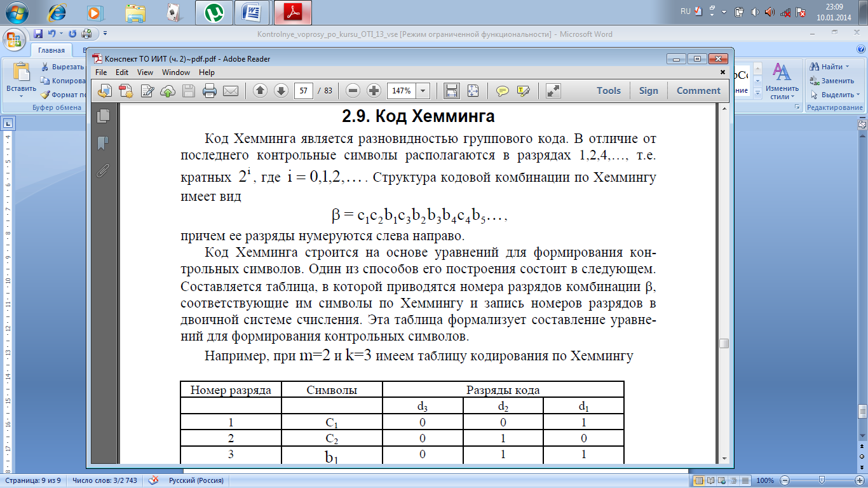This screenshot has height=488, width=868.
Task: Select Draft view in Word status bar
Action: coord(746,480)
